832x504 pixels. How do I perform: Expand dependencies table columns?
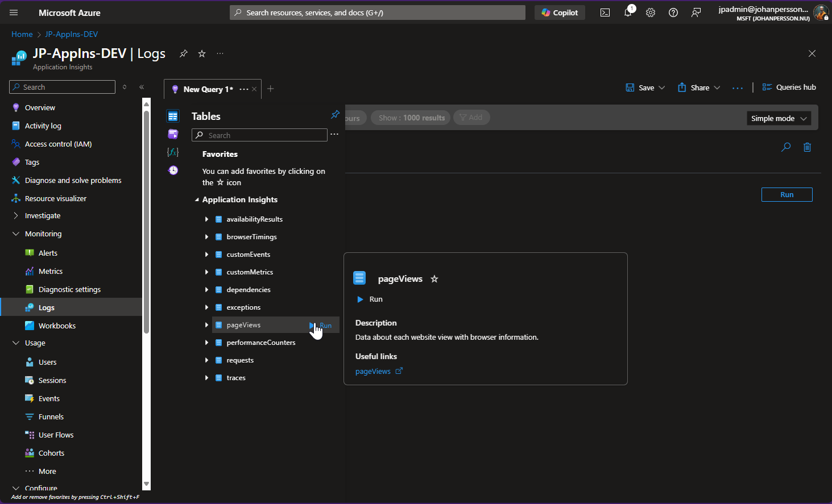[x=206, y=290]
